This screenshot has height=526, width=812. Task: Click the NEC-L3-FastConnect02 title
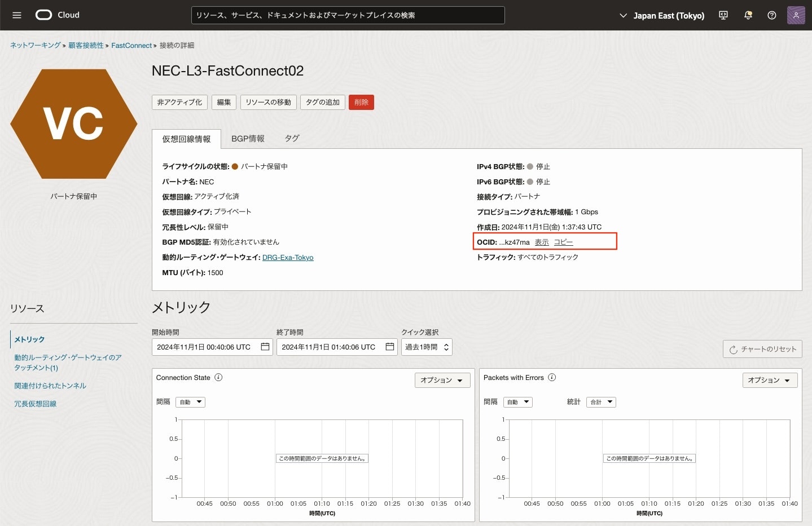pos(227,70)
